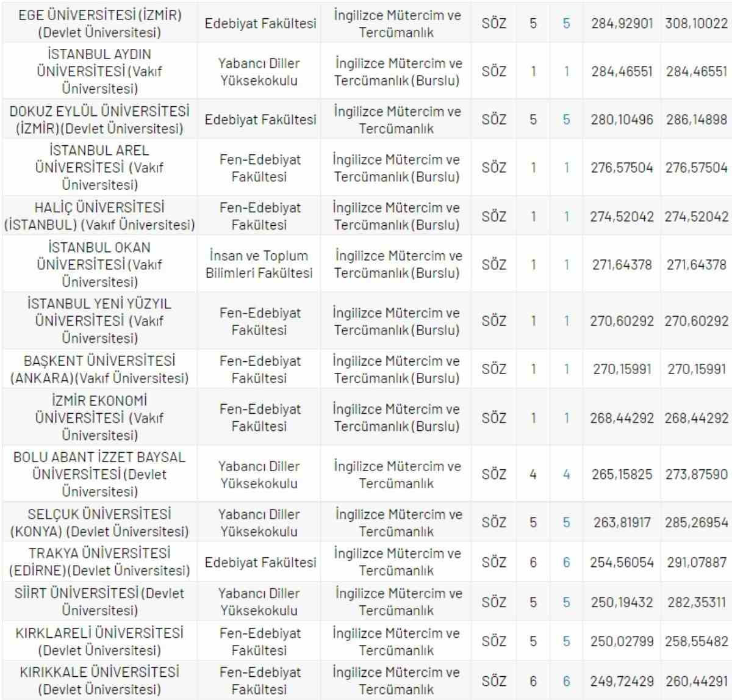Open the blue 6 link in Kırıkkale row
732x700 pixels.
click(566, 680)
